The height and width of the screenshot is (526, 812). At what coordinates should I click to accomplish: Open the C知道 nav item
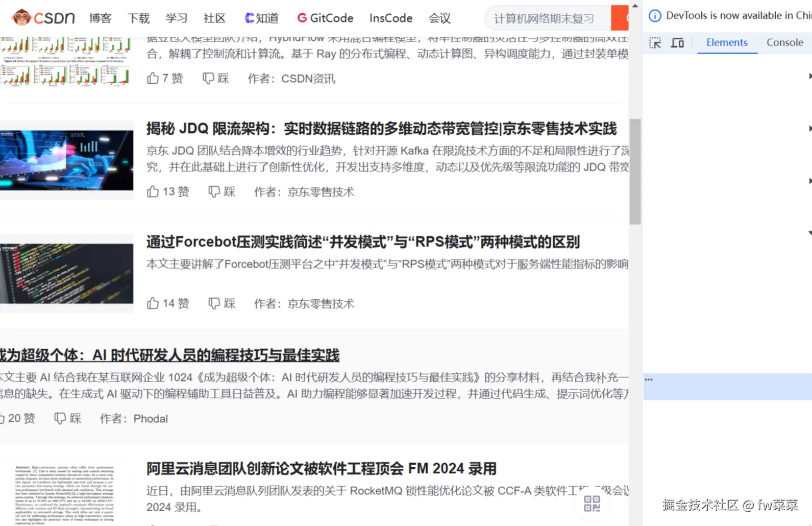tap(262, 18)
